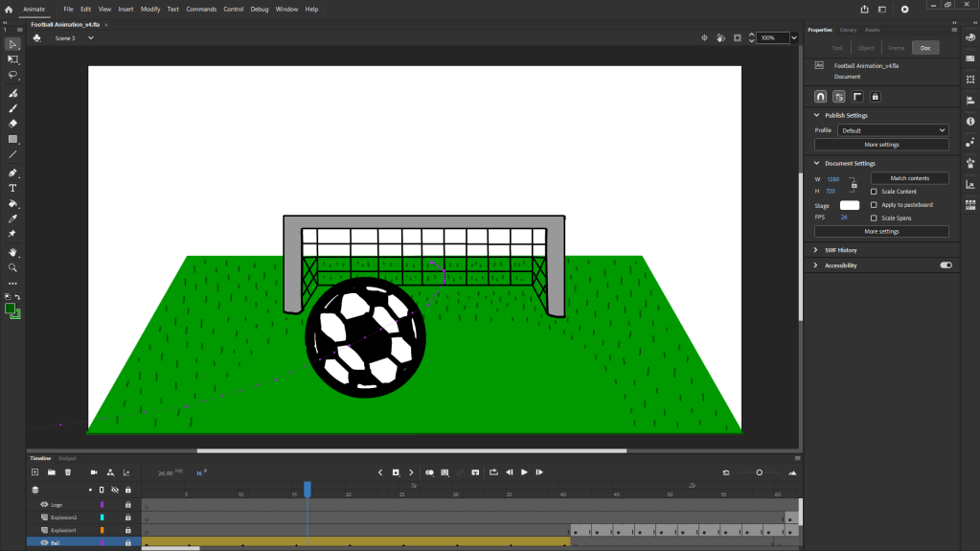
Task: Click the Line tool
Action: 13,154
